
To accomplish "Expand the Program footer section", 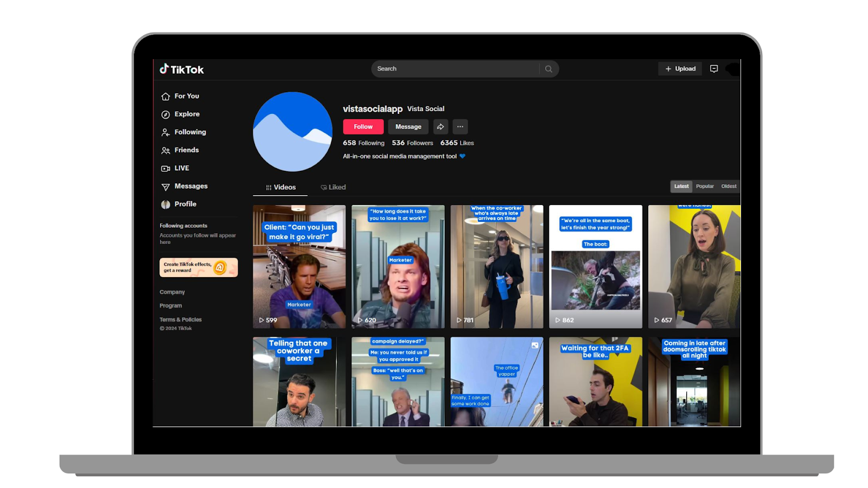I will [170, 305].
